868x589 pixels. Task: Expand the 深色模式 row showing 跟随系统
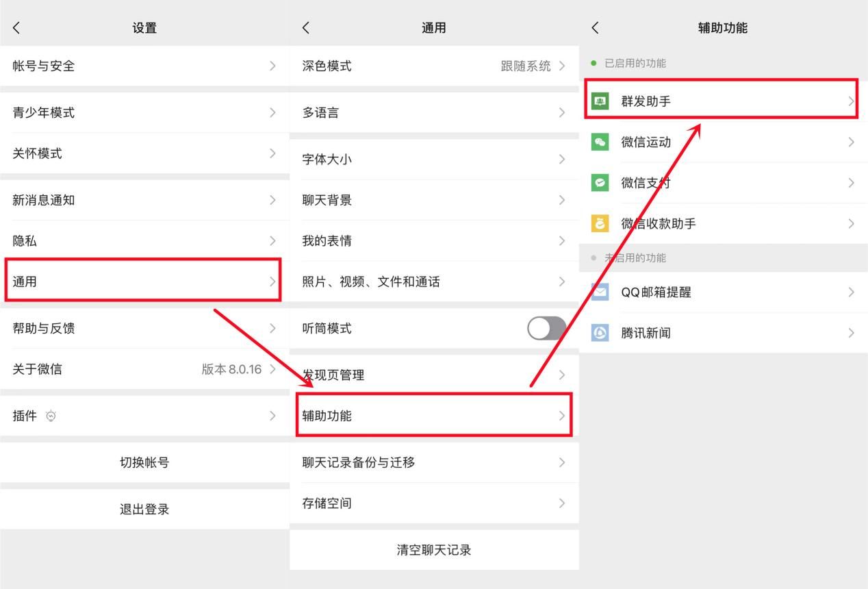coord(435,66)
